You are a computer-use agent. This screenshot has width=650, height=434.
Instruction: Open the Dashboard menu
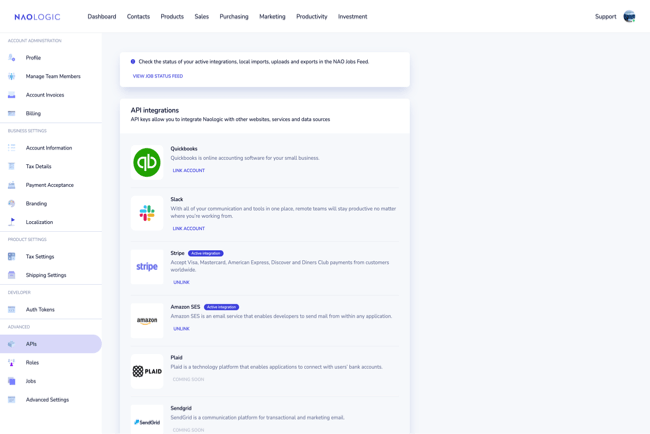102,17
